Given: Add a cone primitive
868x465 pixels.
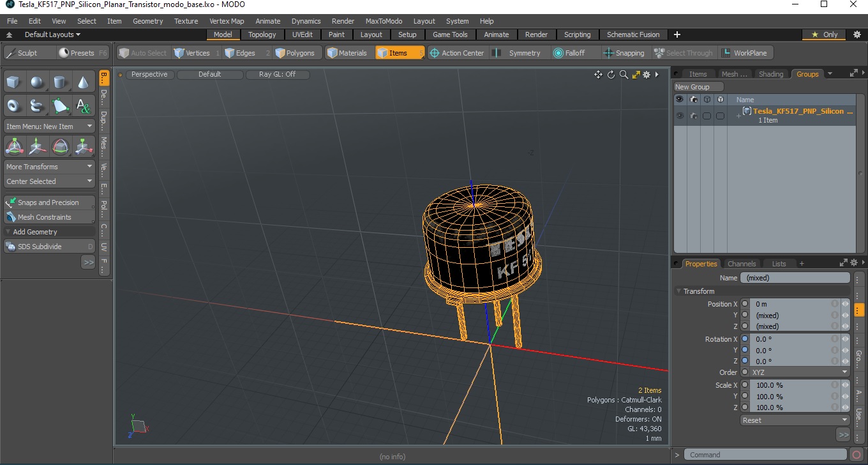Looking at the screenshot, I should pyautogui.click(x=83, y=82).
